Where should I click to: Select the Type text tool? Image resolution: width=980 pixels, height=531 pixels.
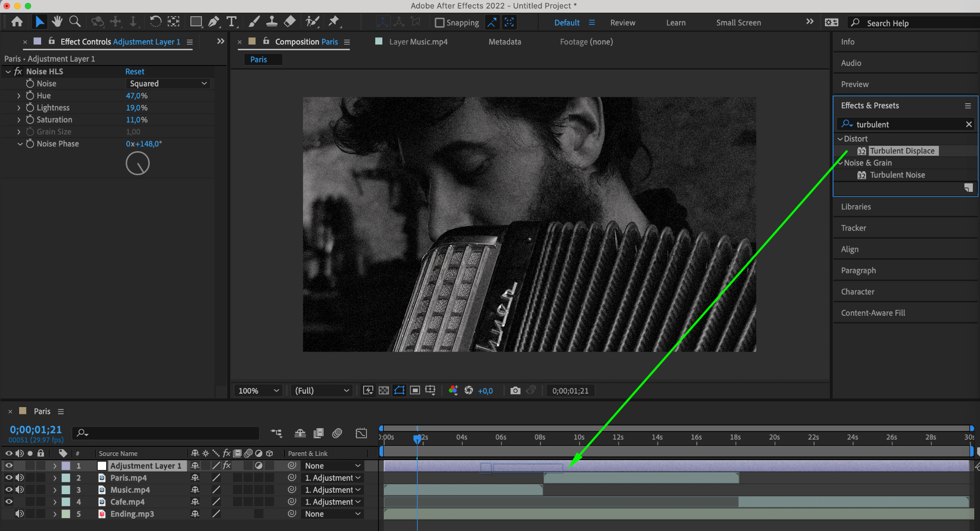[232, 22]
